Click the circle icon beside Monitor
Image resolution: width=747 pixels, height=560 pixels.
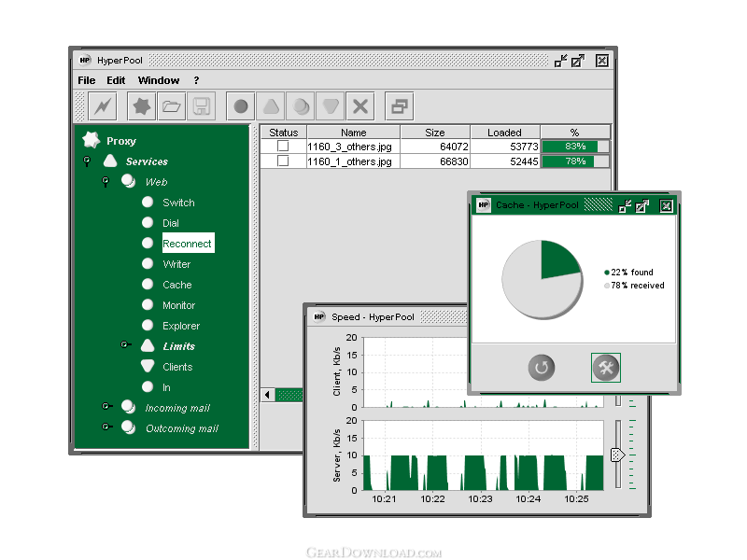[x=148, y=304]
